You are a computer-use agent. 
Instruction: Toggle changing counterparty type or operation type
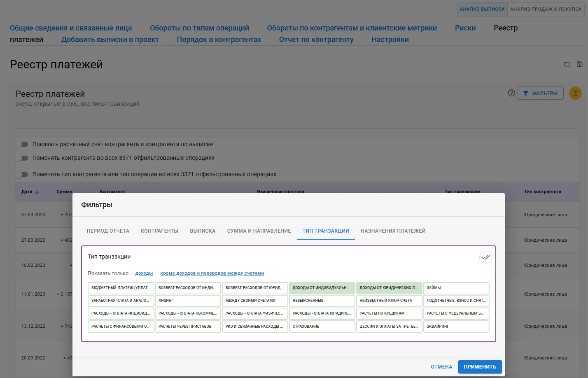[21, 175]
